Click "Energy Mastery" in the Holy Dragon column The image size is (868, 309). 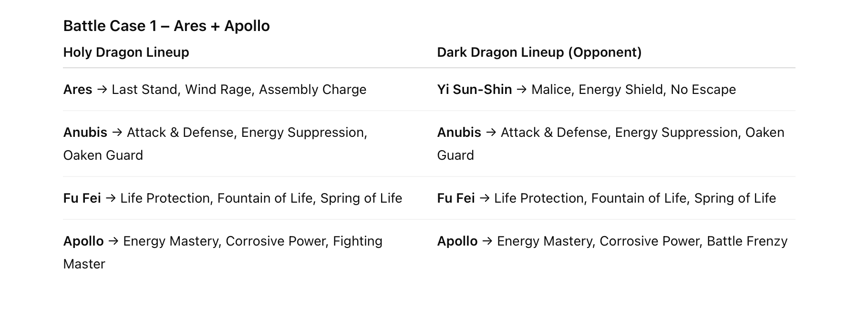click(x=170, y=241)
